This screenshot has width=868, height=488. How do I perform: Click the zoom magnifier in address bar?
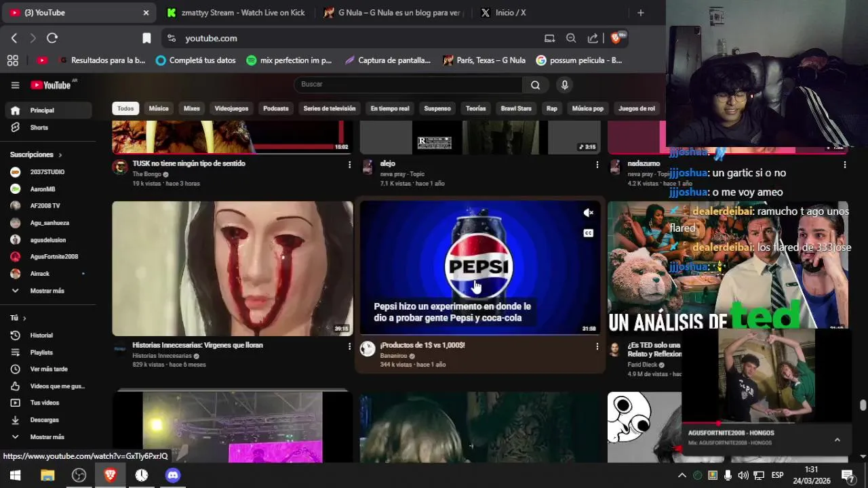(571, 38)
